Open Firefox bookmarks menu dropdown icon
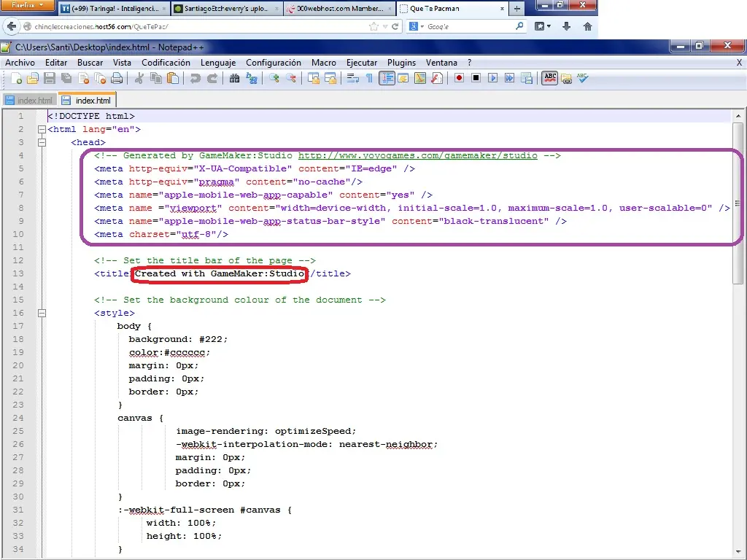The image size is (747, 560). point(543,27)
